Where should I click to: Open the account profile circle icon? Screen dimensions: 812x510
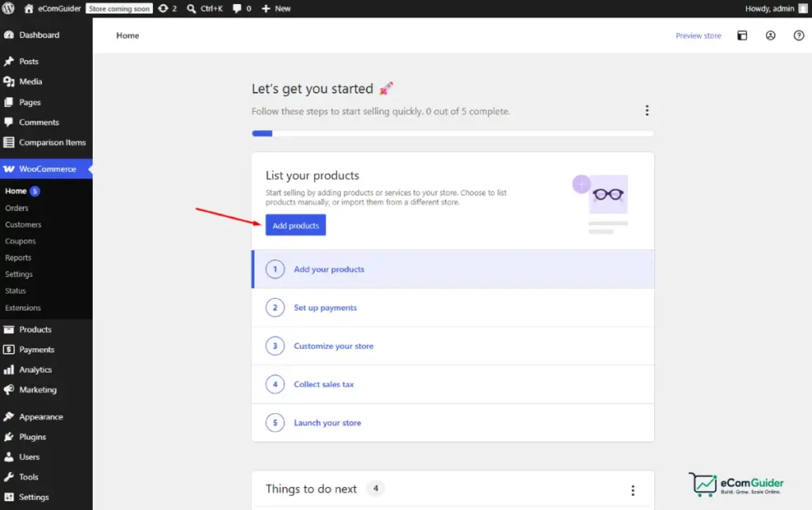(771, 35)
